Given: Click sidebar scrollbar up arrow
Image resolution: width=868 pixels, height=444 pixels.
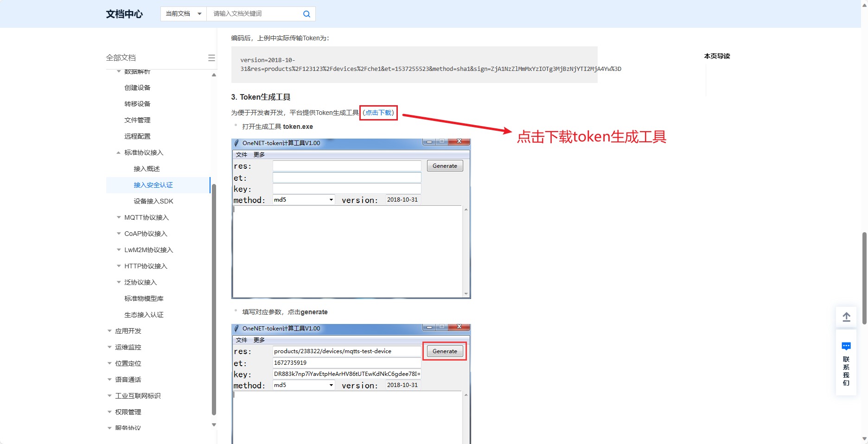Looking at the screenshot, I should 214,75.
